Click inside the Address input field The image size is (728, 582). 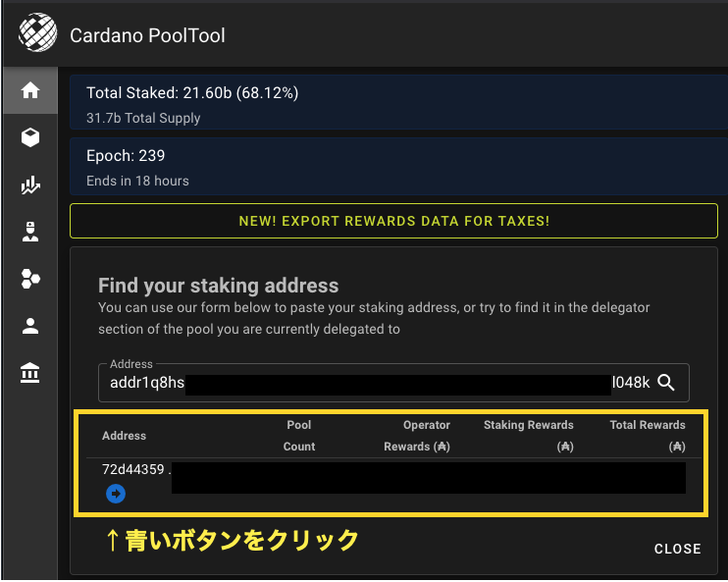click(373, 383)
